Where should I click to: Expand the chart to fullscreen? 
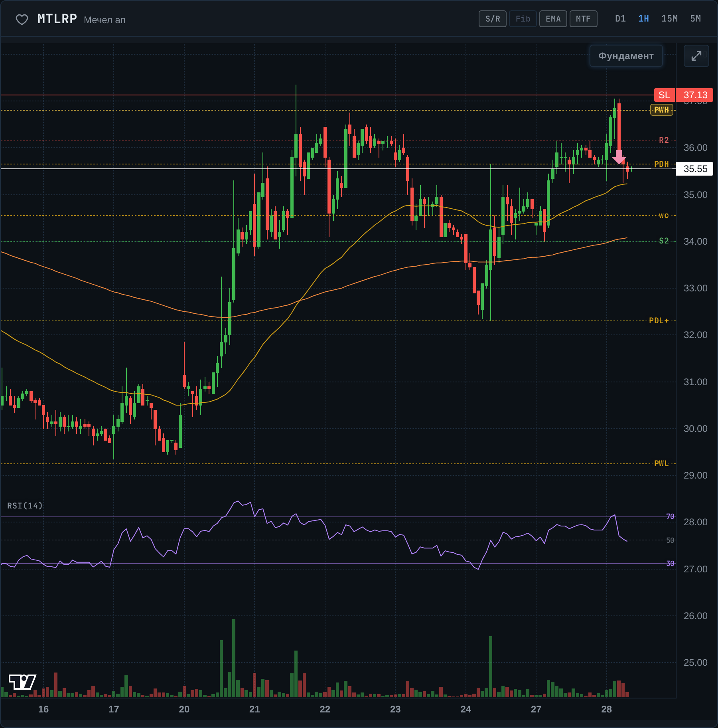point(696,56)
